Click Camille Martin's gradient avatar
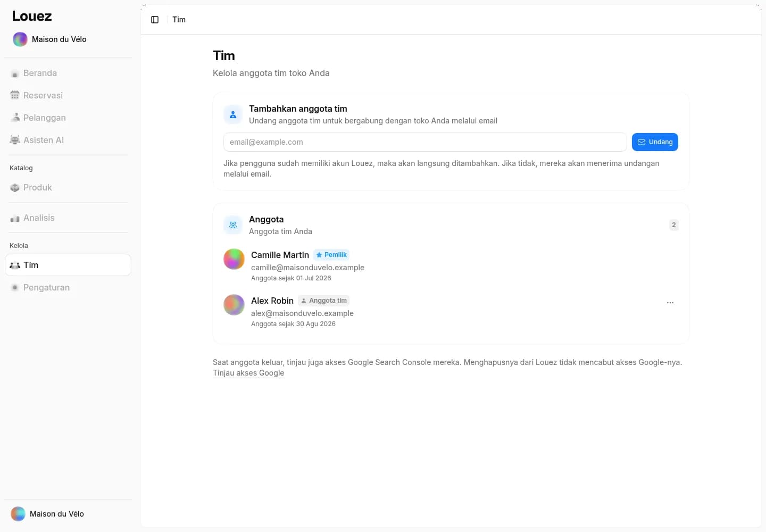Screen dimensions: 766x532 (x=234, y=259)
